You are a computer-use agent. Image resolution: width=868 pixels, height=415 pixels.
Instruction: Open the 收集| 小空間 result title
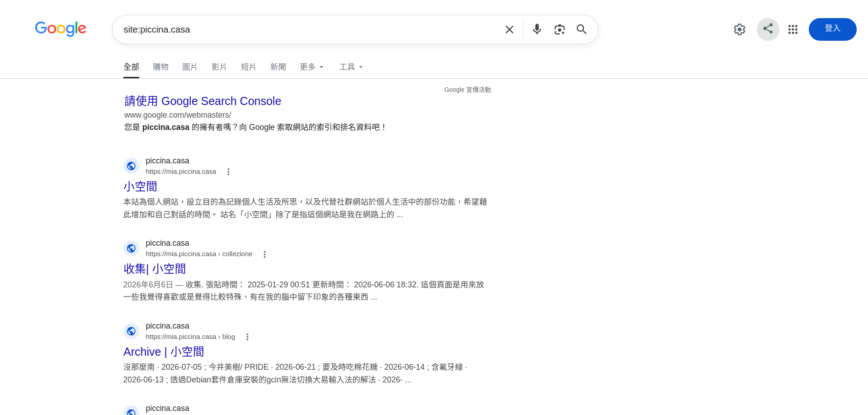155,269
